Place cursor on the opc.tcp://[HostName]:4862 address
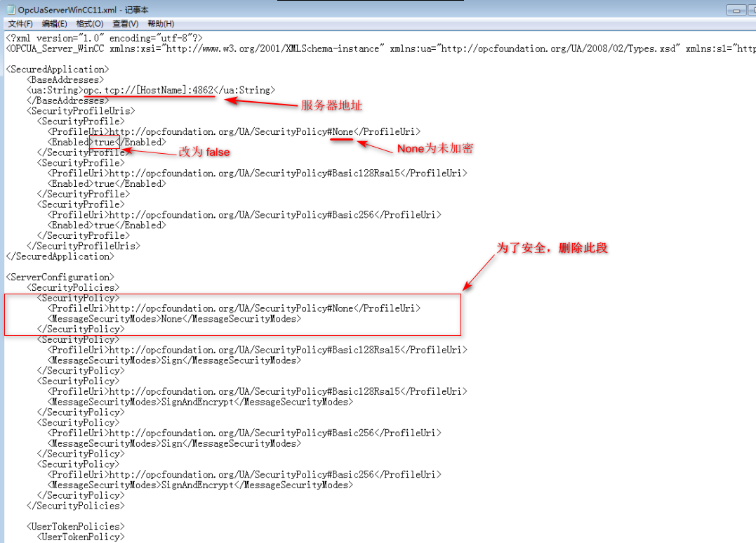Screen dimensions: 756x543 tap(148, 91)
